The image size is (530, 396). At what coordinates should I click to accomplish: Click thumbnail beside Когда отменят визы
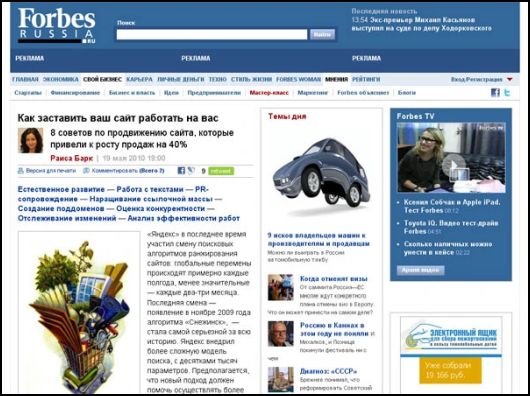point(281,288)
